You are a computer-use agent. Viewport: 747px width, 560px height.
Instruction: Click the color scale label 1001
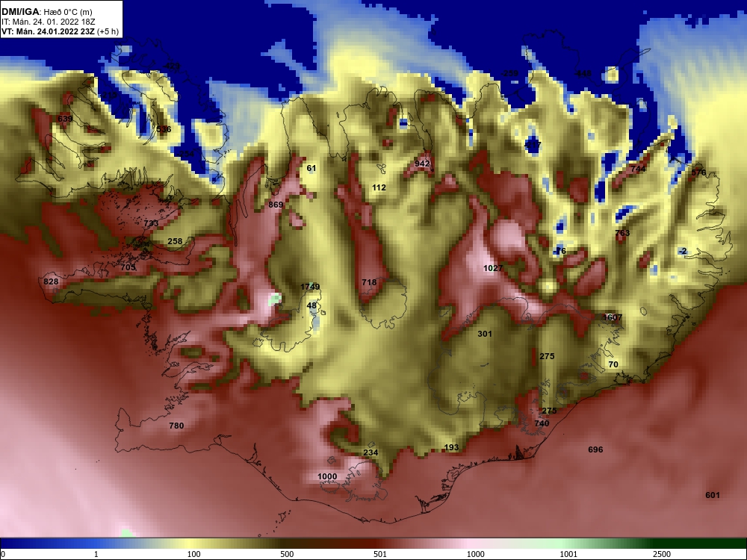[x=568, y=554]
